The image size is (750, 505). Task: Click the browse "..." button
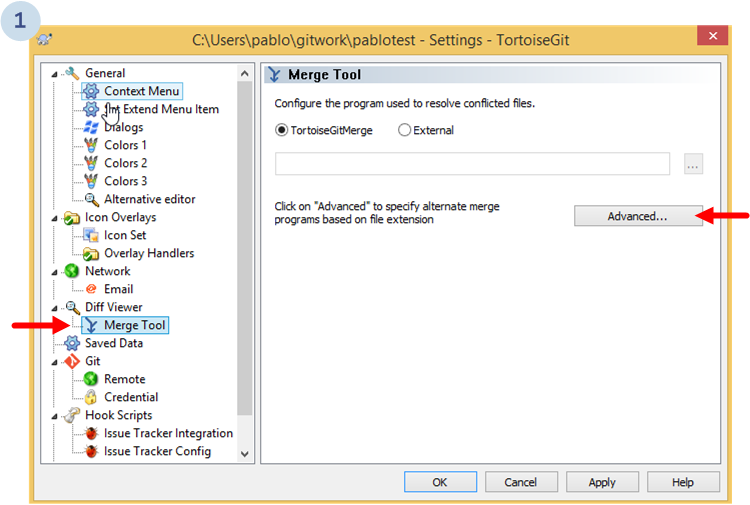693,165
